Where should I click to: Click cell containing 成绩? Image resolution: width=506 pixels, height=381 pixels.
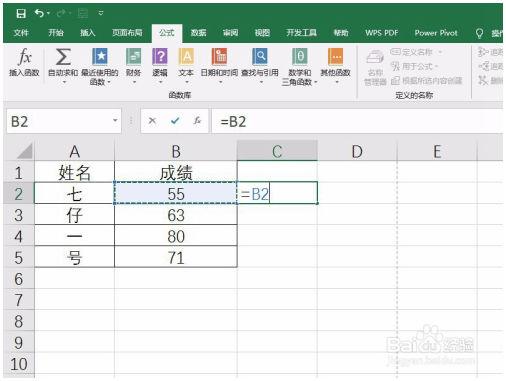click(x=176, y=172)
